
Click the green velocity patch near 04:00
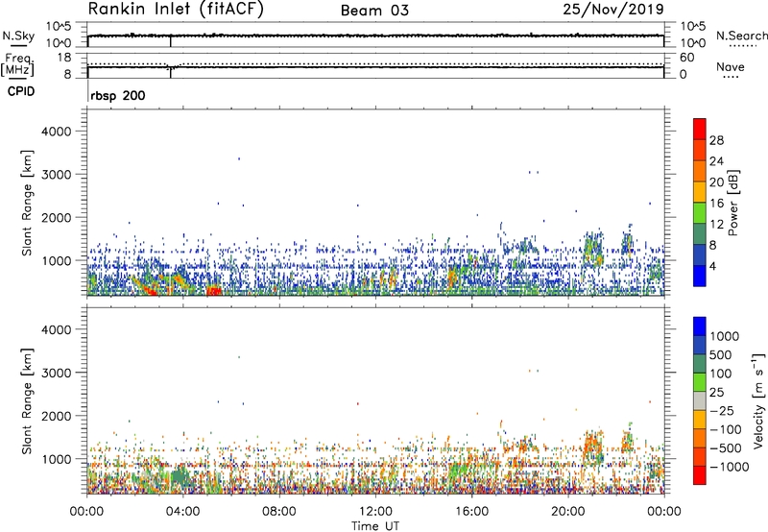[180, 475]
